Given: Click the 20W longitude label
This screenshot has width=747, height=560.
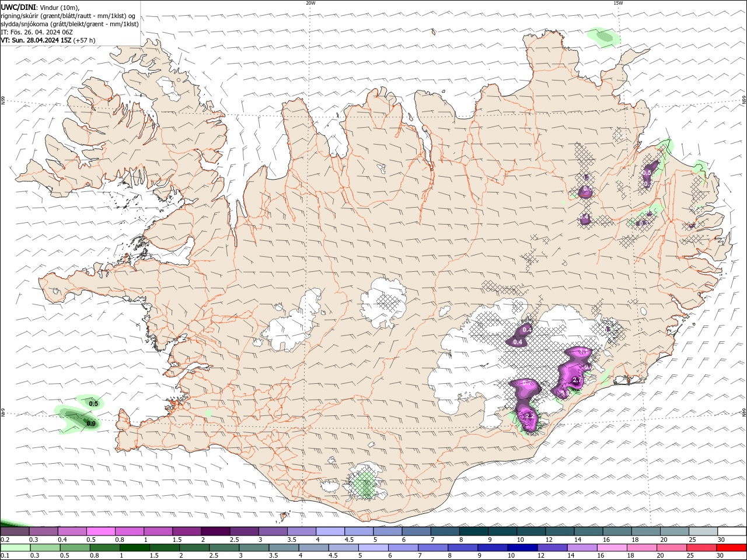Looking at the screenshot, I should [x=310, y=3].
